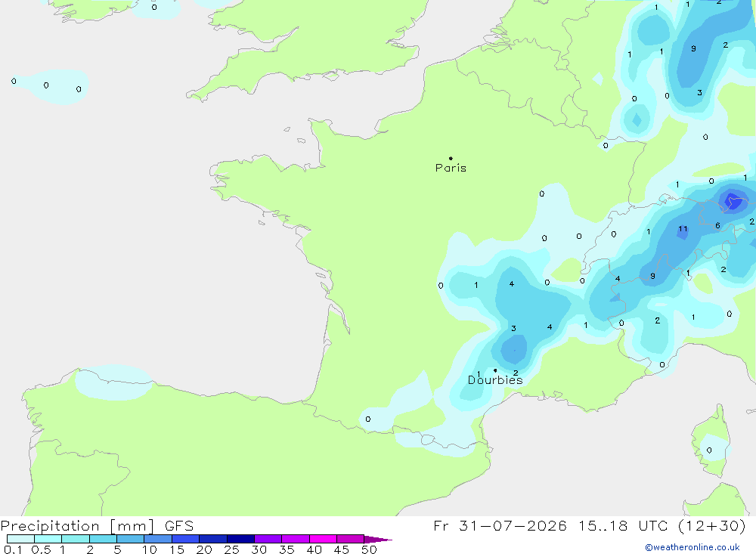Click the '6' precipitation value on map
The width and height of the screenshot is (756, 554).
717,226
